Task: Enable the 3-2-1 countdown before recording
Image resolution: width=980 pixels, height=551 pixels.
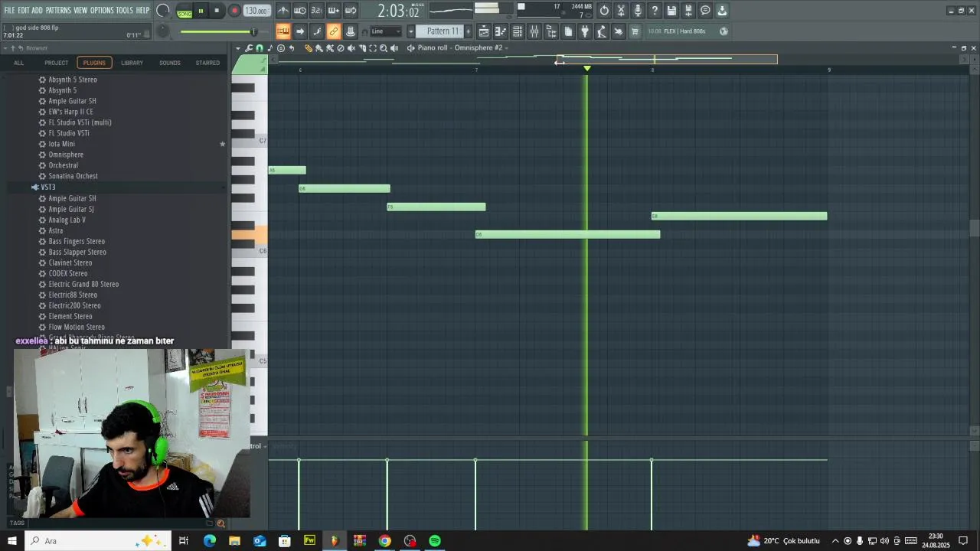Action: coord(316,11)
